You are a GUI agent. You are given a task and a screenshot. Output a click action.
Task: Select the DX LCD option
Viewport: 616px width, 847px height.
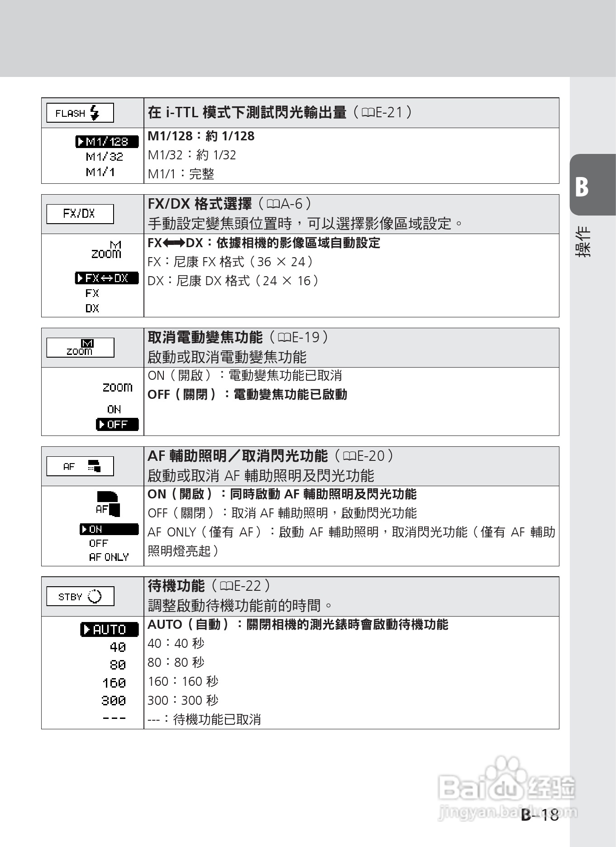tap(92, 308)
